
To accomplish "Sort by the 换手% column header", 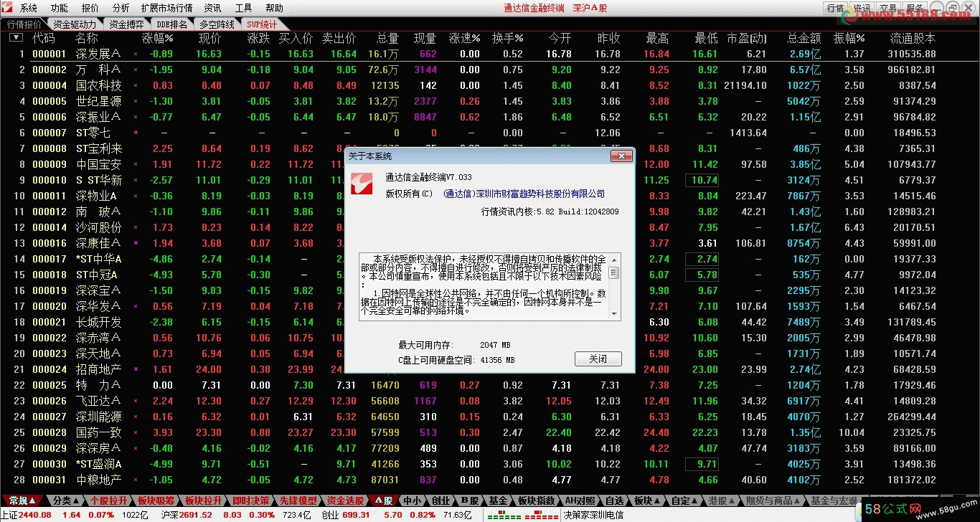I will click(507, 38).
